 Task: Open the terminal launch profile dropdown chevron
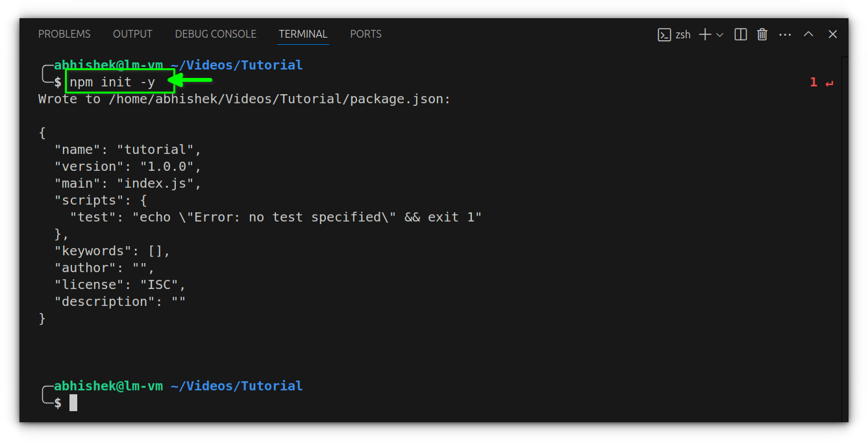tap(721, 34)
